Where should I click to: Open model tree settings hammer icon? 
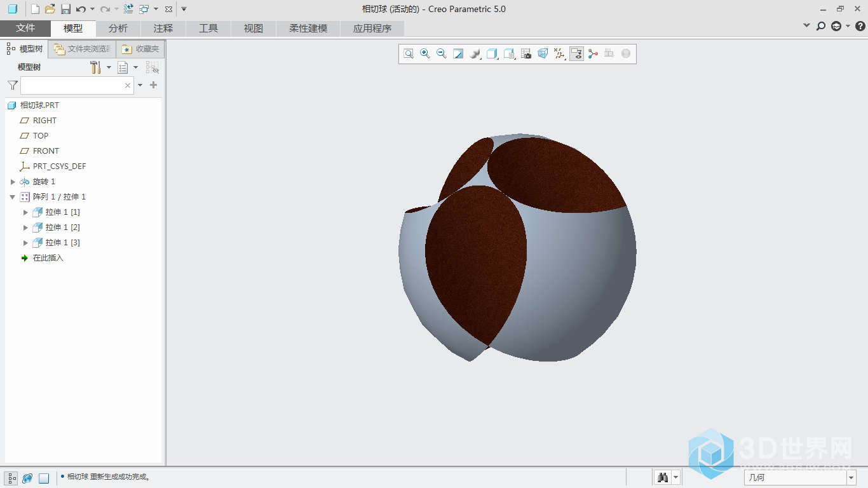coord(96,67)
